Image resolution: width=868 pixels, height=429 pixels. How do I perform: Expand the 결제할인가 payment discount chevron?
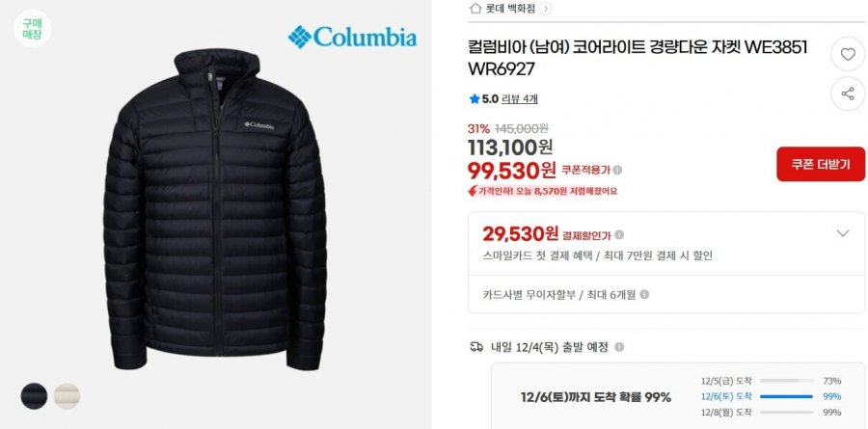843,233
